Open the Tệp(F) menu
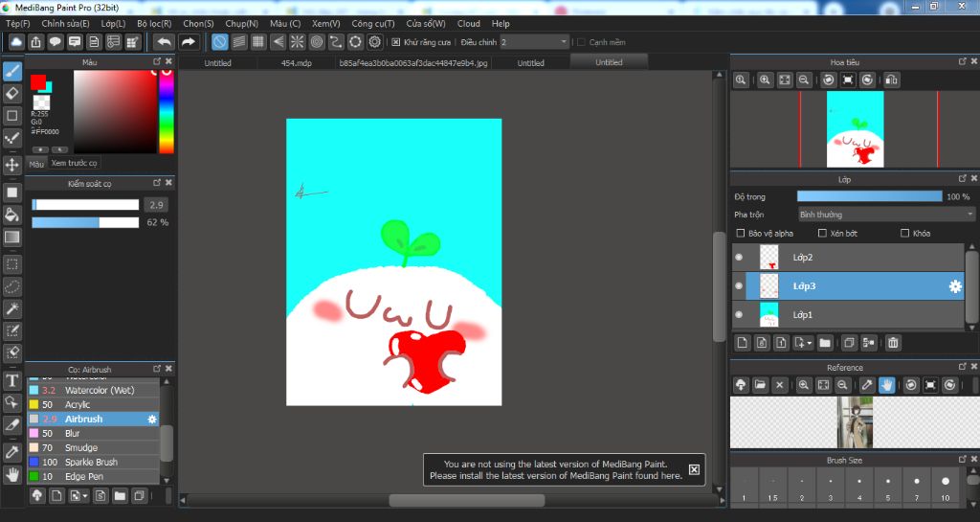 (x=18, y=23)
